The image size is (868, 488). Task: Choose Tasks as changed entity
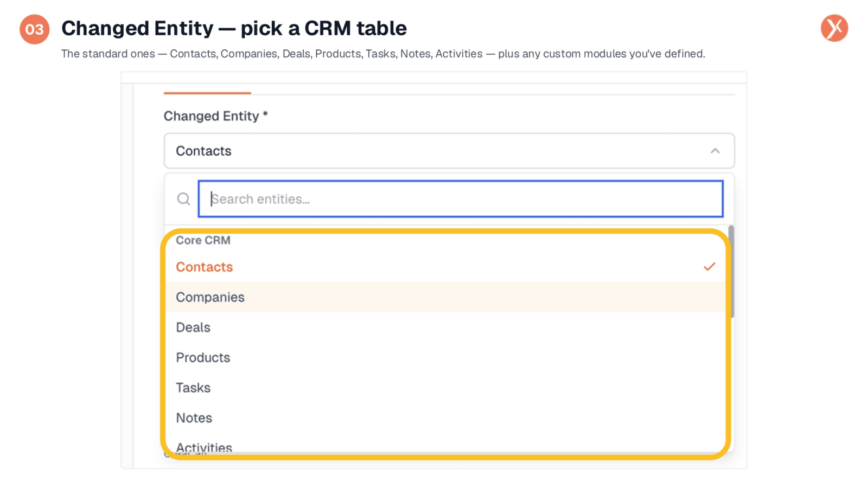[x=445, y=388]
